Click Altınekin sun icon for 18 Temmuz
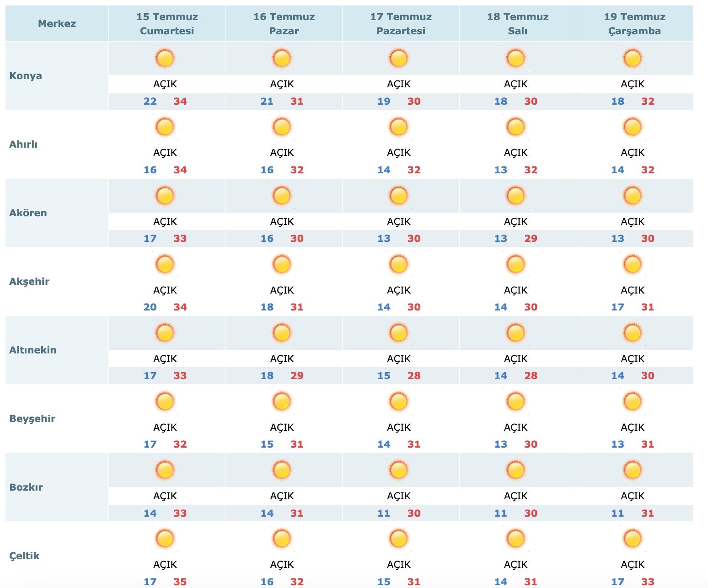The width and height of the screenshot is (708, 588). click(x=515, y=333)
